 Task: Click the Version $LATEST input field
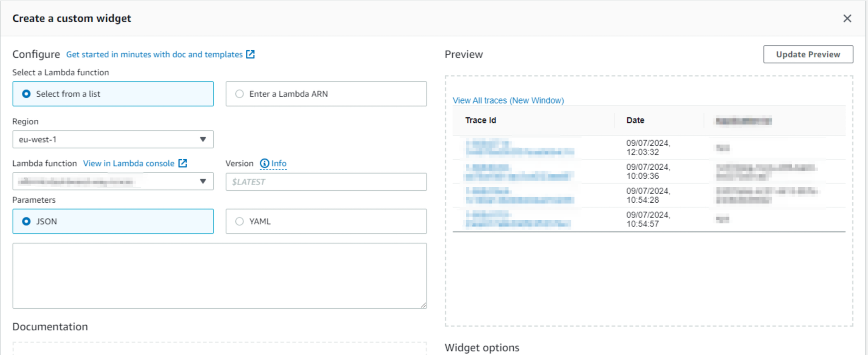coord(326,182)
